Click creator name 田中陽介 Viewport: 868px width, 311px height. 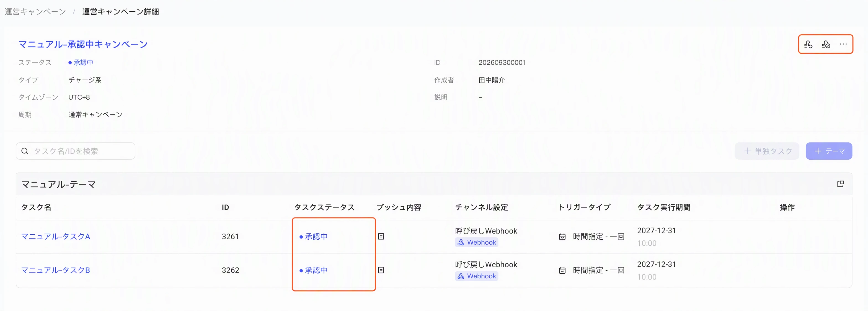[491, 80]
